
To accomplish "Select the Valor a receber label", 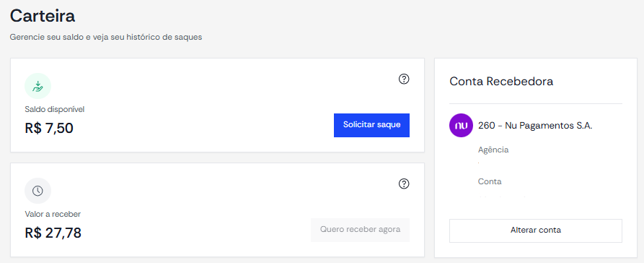I will (x=53, y=214).
